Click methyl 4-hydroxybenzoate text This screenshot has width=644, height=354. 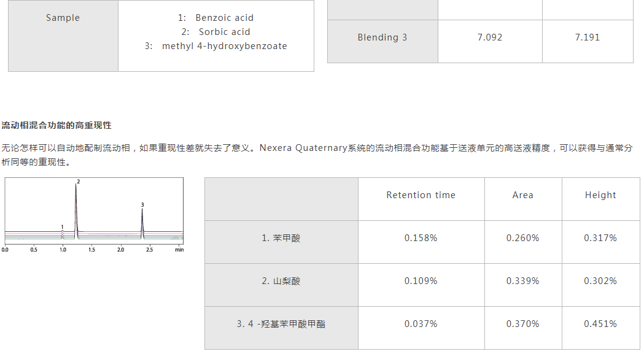(224, 46)
